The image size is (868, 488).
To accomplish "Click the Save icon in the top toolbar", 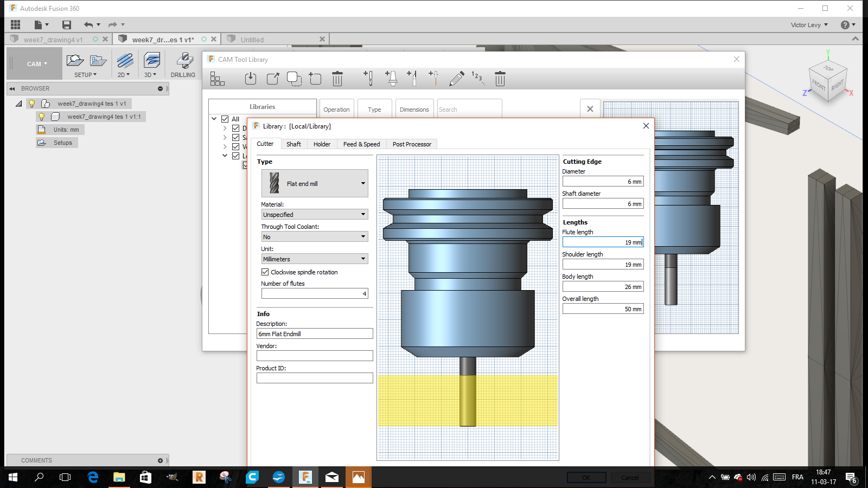I will pyautogui.click(x=67, y=24).
